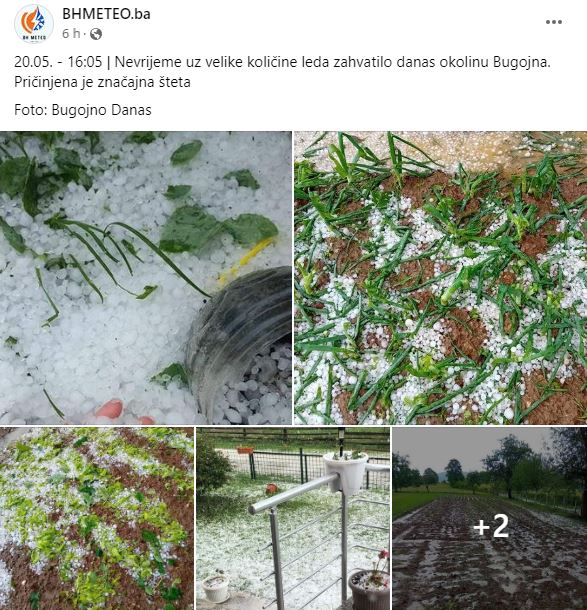Image resolution: width=587 pixels, height=610 pixels.
Task: Open the photo with the metal railing
Action: click(293, 519)
